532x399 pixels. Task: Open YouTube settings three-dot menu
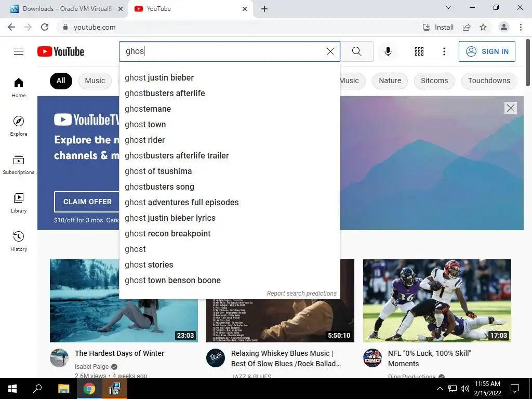[444, 51]
